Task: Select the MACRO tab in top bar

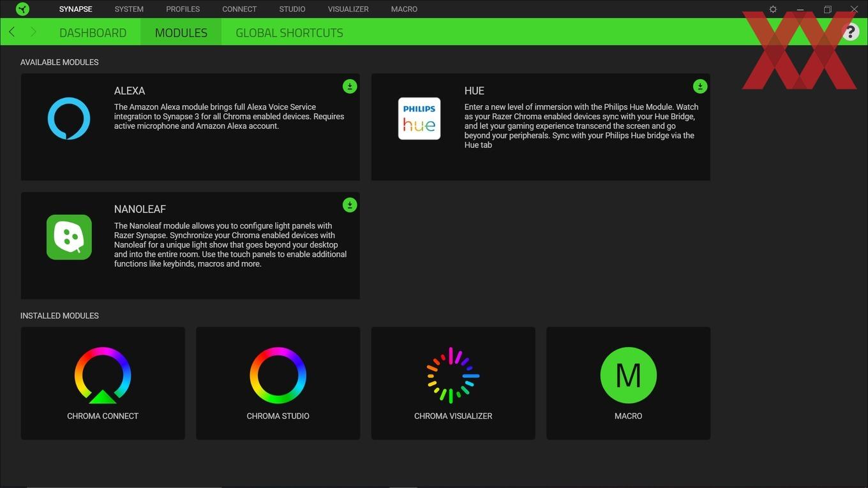Action: [x=404, y=9]
